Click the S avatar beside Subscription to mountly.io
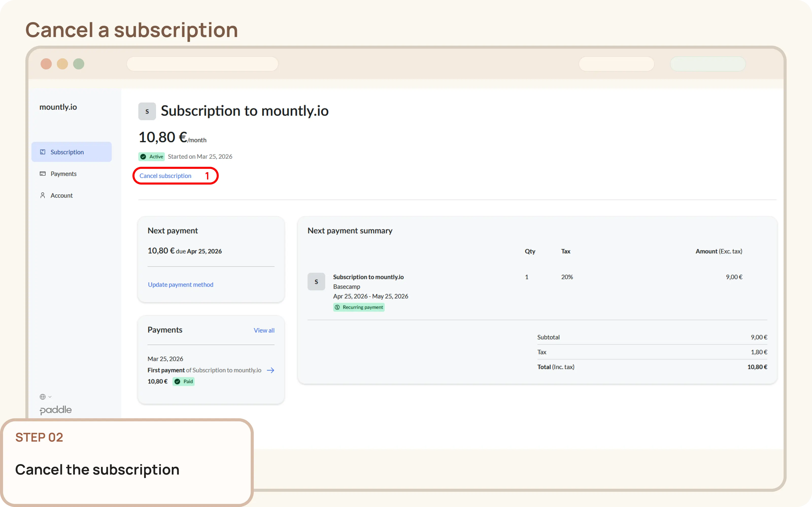Image resolution: width=812 pixels, height=507 pixels. [147, 111]
